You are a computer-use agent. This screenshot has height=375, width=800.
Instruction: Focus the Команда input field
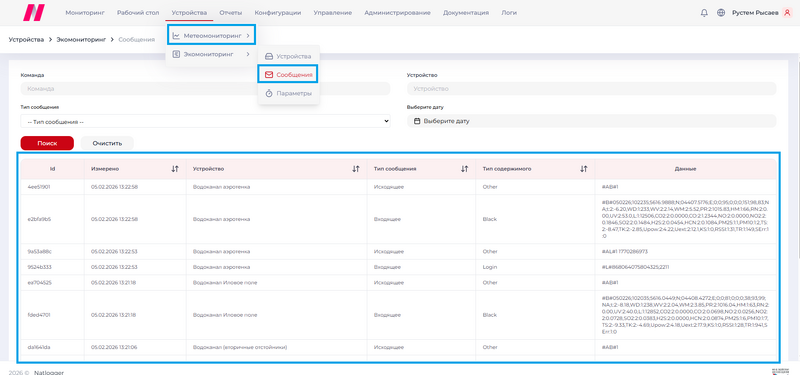(x=206, y=88)
